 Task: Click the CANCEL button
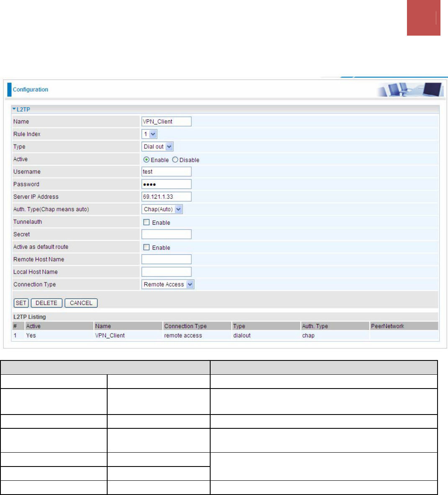point(81,303)
